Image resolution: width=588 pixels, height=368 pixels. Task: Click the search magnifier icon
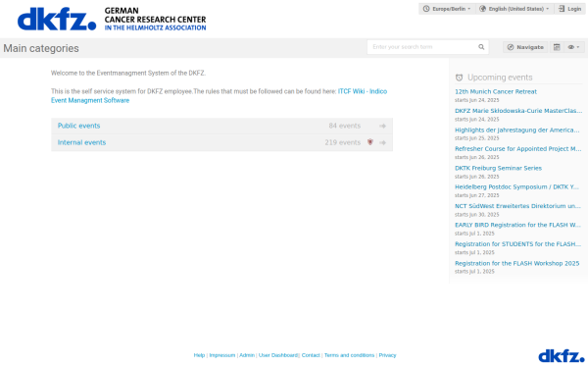(x=481, y=47)
